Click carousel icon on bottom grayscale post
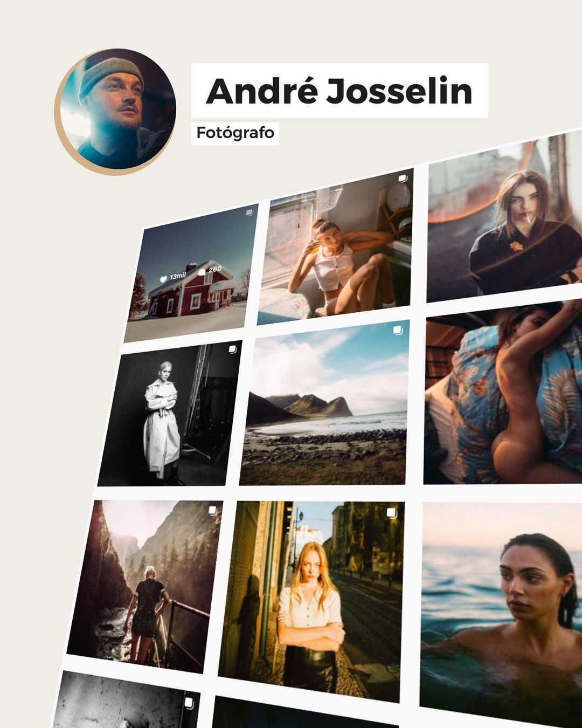 click(x=189, y=702)
